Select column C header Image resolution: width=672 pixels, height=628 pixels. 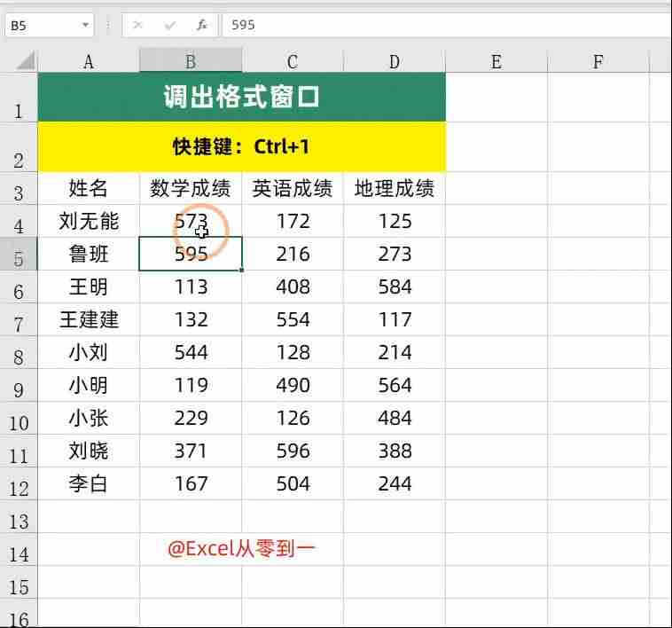coord(293,61)
